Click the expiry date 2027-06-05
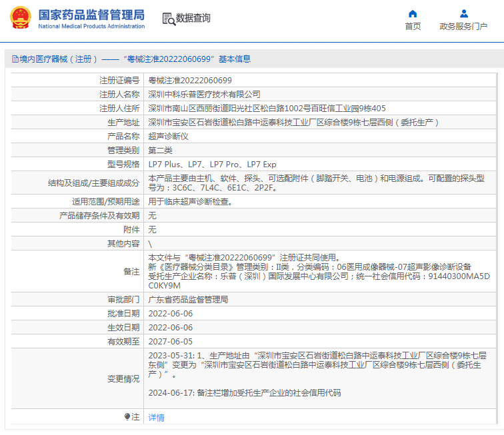Image resolution: width=504 pixels, height=435 pixels. (170, 342)
